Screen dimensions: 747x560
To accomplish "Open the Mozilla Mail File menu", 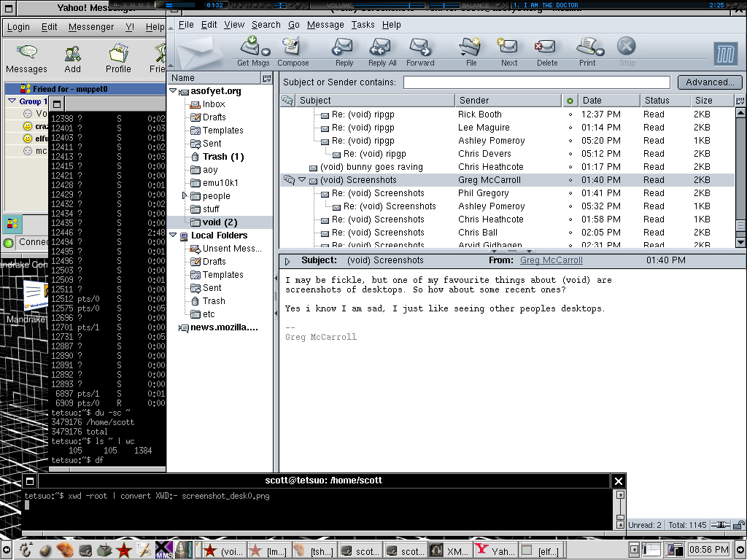I will [186, 25].
